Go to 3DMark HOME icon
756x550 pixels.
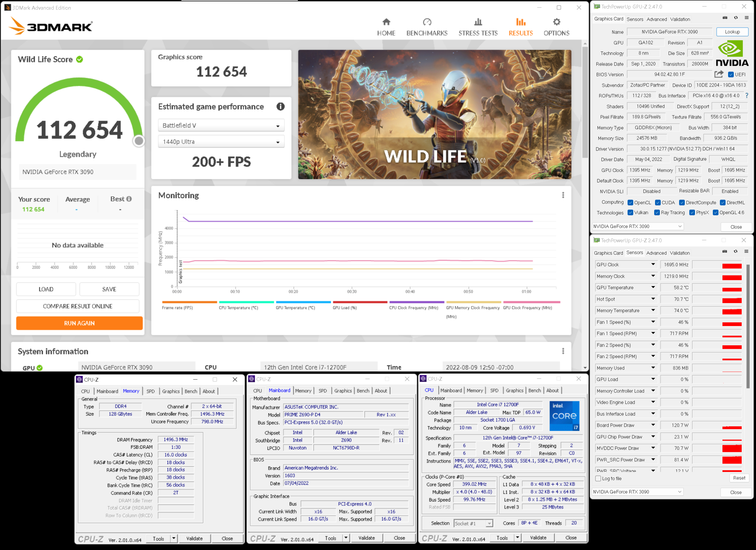[x=386, y=22]
